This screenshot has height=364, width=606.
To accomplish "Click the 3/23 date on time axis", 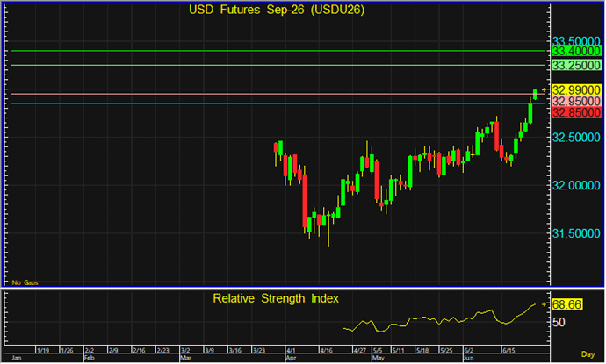I will pyautogui.click(x=259, y=351).
